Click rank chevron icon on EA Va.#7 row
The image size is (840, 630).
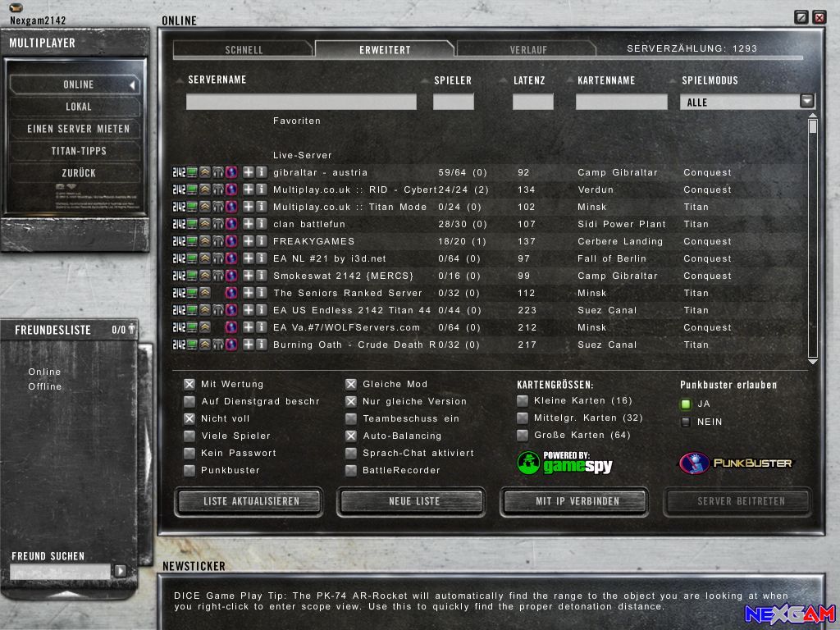(205, 327)
